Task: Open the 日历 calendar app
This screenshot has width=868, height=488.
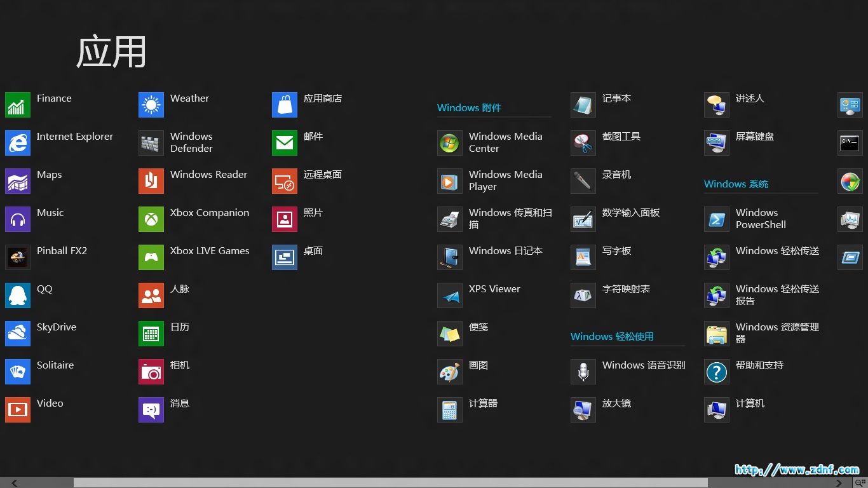Action: pyautogui.click(x=151, y=334)
